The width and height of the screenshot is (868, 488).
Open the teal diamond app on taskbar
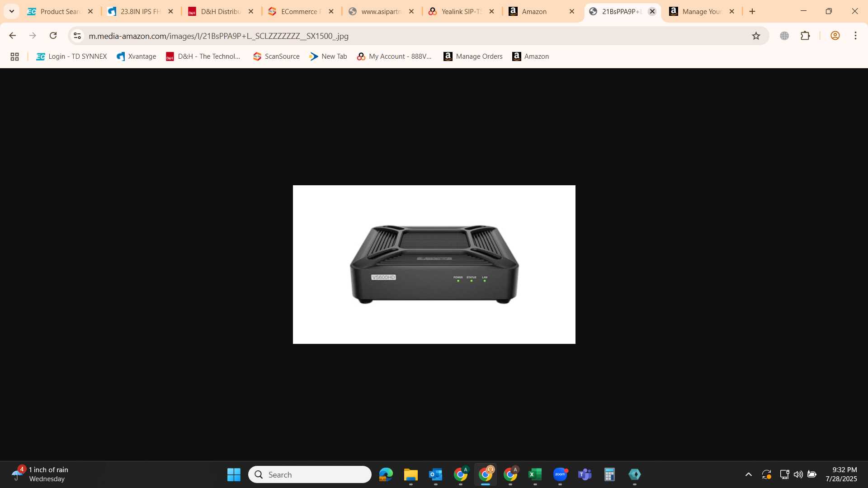[x=635, y=474]
